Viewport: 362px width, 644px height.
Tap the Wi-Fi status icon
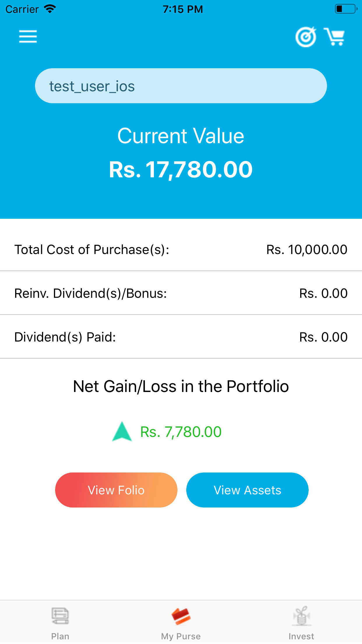[50, 9]
